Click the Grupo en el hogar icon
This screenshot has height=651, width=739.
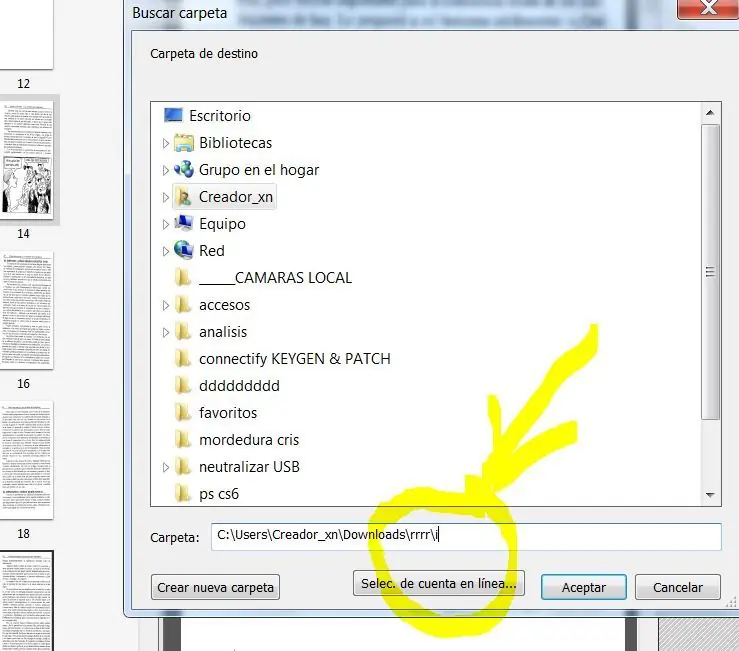point(184,170)
